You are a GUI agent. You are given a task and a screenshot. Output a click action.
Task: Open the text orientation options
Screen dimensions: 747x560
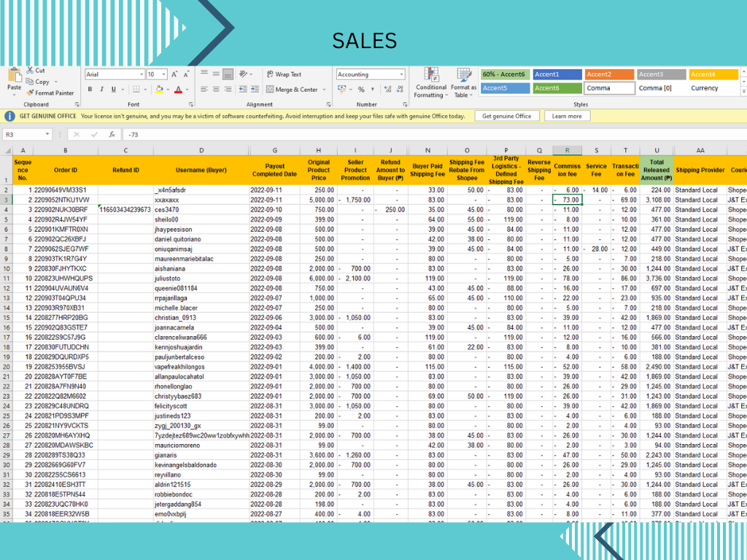click(x=244, y=74)
